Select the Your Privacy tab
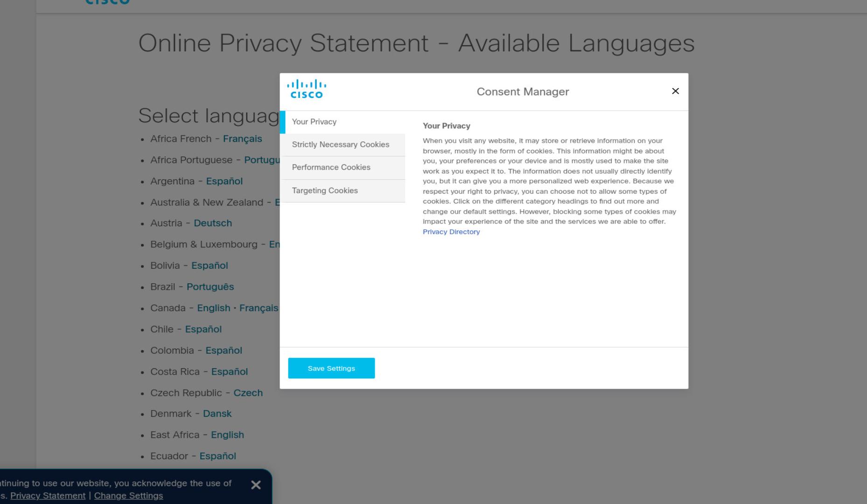867x504 pixels. coord(343,122)
